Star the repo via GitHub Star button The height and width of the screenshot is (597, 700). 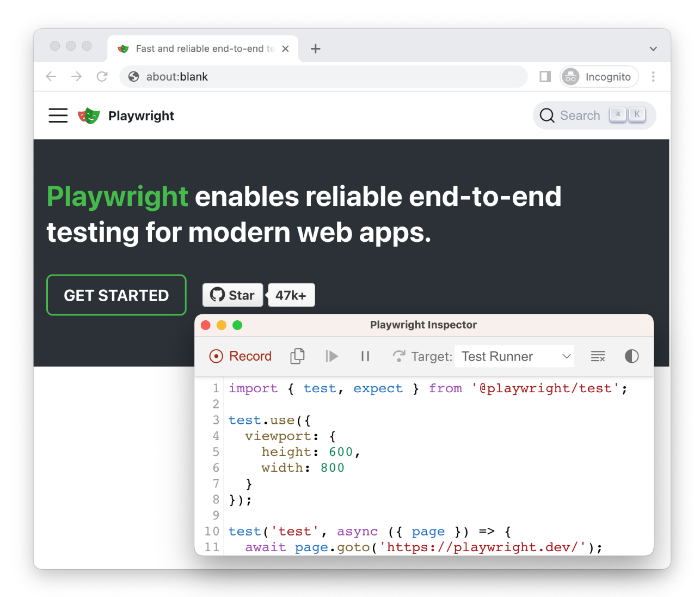(232, 295)
